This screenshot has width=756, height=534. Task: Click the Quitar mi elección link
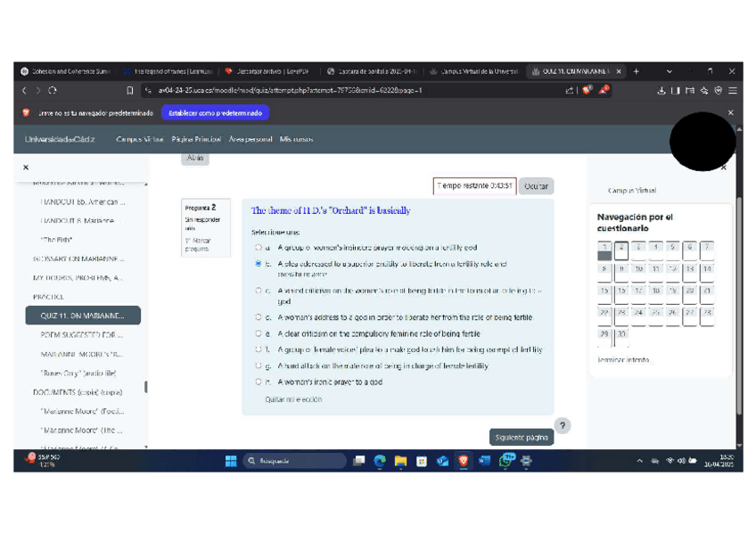293,399
